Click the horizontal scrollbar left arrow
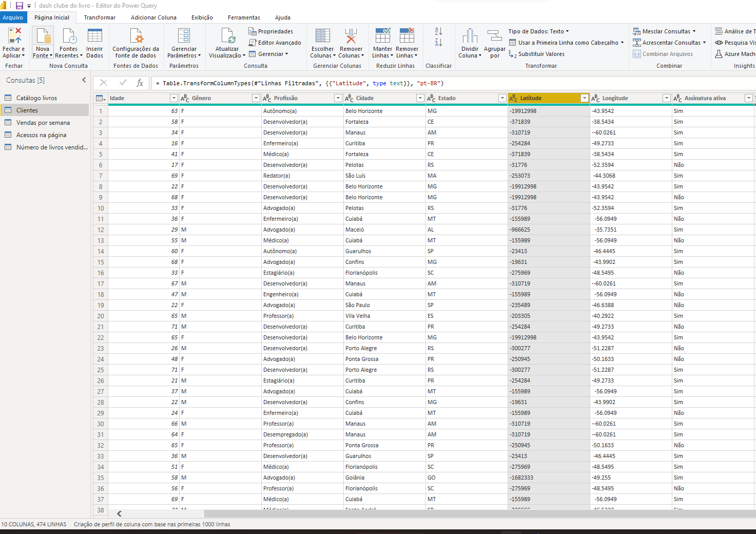Viewport: 756px width, 534px height. pyautogui.click(x=119, y=513)
